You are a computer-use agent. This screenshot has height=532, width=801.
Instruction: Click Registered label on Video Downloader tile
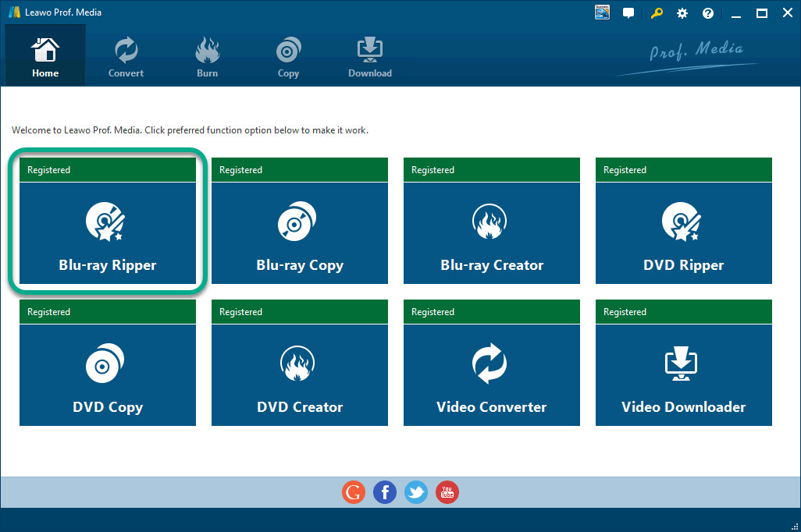click(x=625, y=312)
